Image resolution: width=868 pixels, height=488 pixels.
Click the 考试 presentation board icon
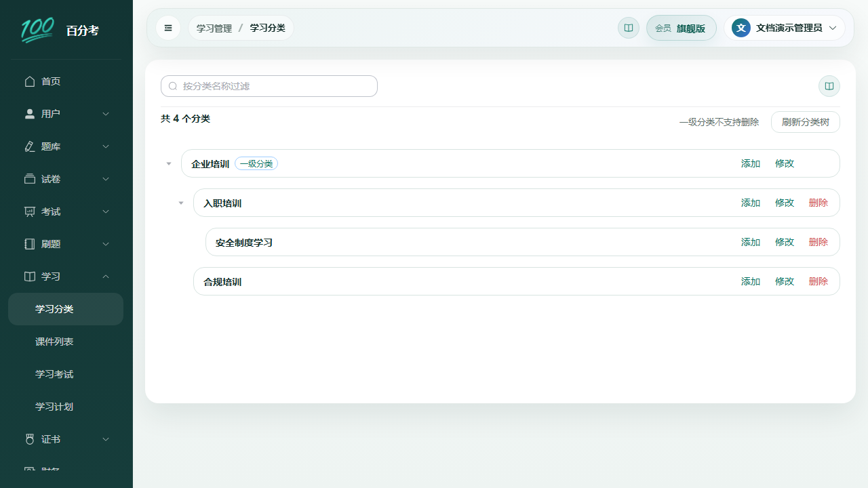coord(29,211)
